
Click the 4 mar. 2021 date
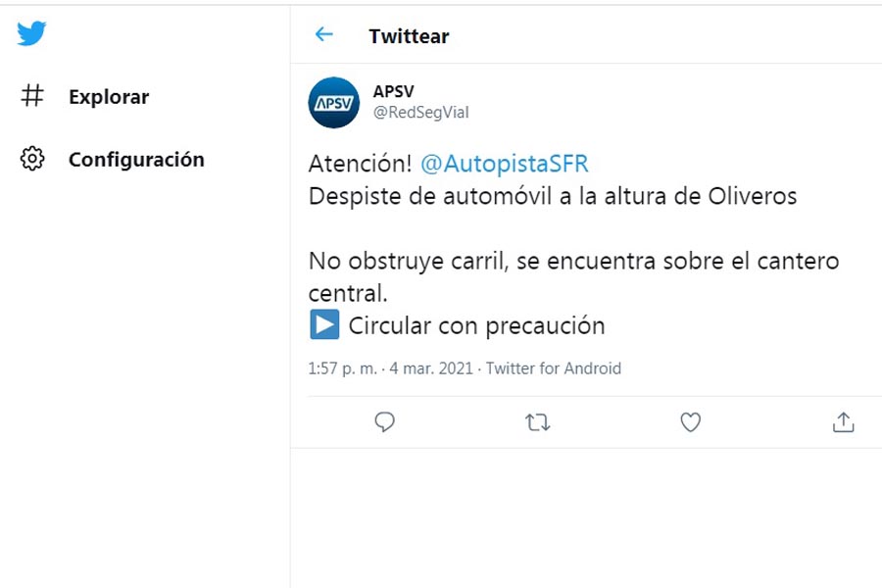(431, 368)
